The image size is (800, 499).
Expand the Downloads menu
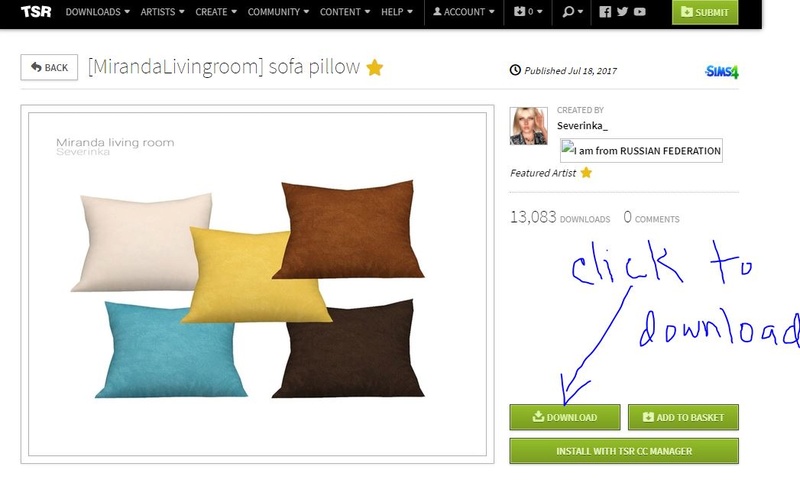97,12
